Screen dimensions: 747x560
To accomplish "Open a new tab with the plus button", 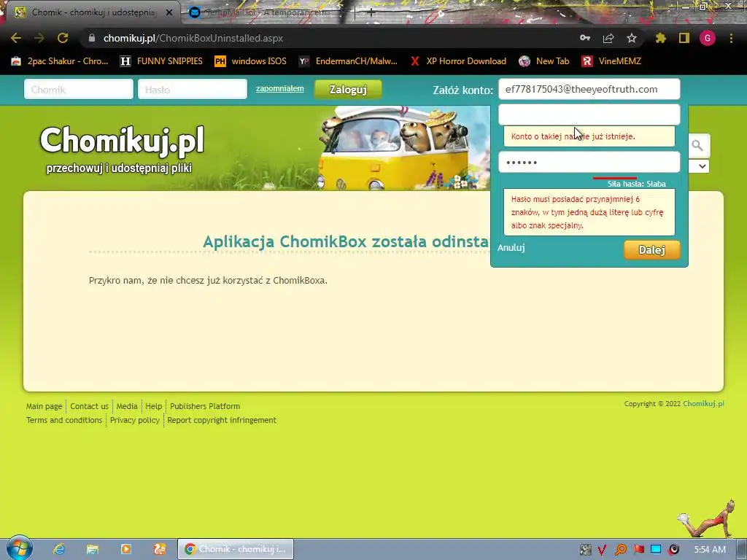I will [371, 13].
